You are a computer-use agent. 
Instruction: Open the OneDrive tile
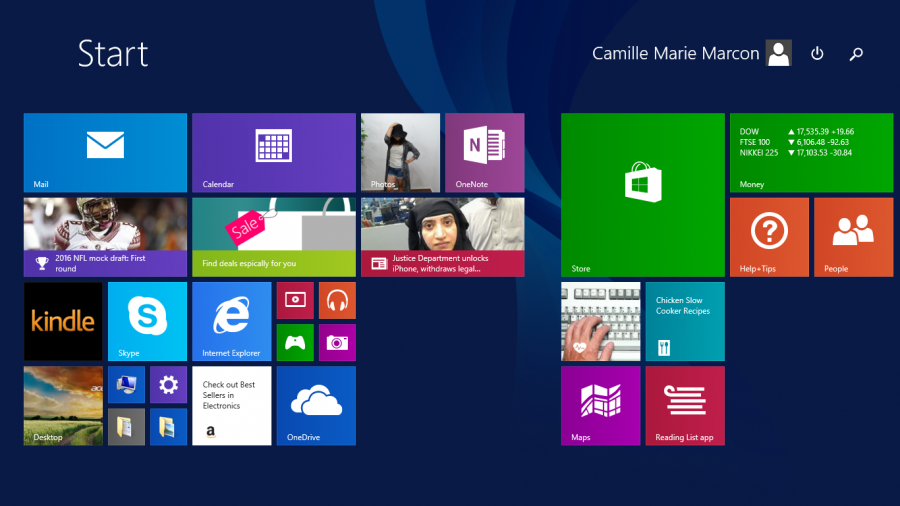(x=316, y=405)
